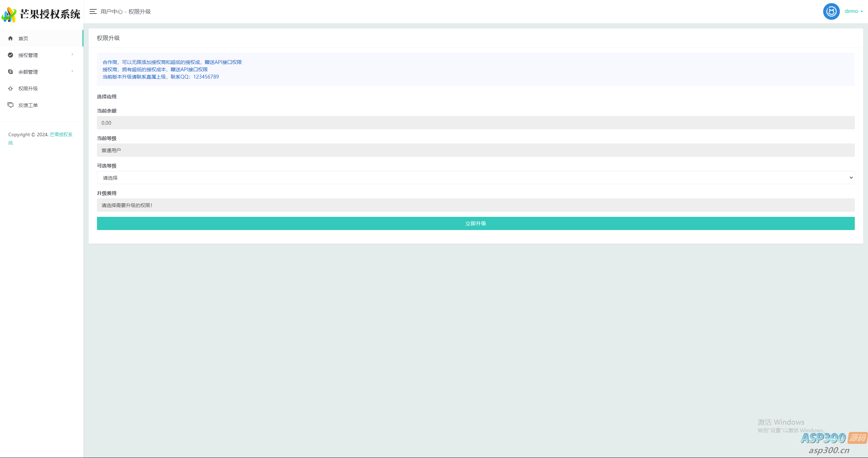Viewport: 868px width, 458px height.
Task: Expand the 余额管理 submenu chevron
Action: pos(72,71)
